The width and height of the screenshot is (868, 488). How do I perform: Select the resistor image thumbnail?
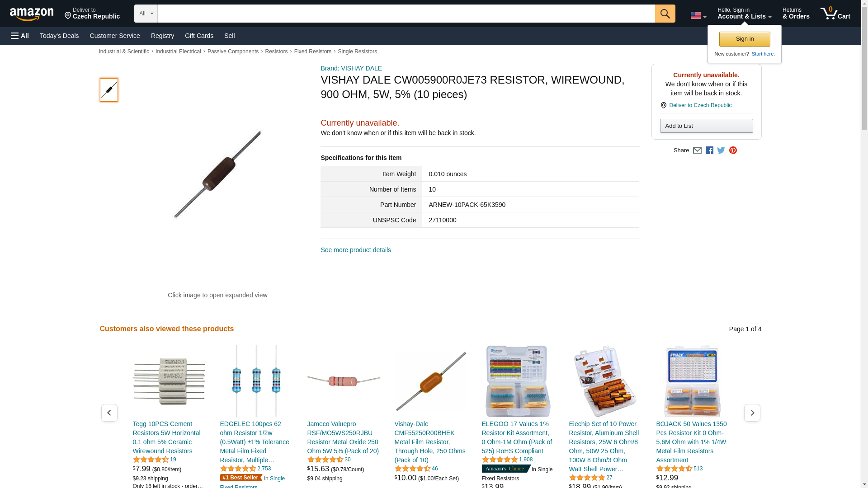pyautogui.click(x=109, y=89)
